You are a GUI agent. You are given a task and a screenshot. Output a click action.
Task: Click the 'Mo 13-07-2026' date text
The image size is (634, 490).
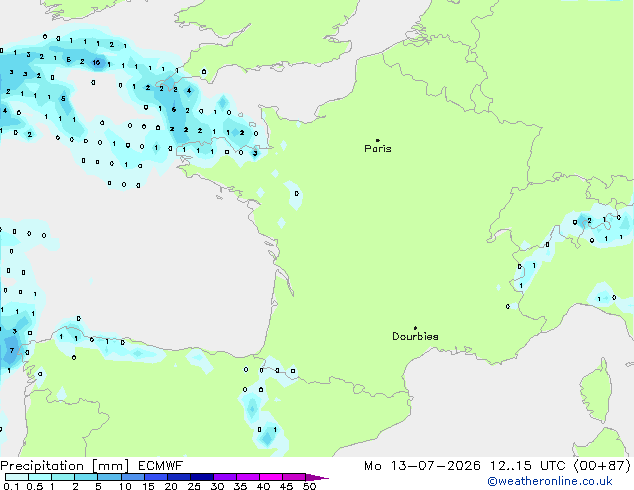click(x=422, y=466)
